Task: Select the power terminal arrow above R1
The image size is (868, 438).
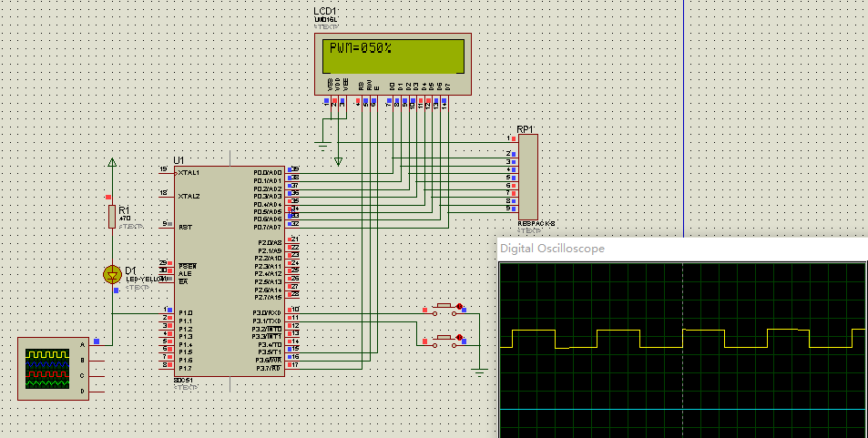Action: tap(112, 162)
